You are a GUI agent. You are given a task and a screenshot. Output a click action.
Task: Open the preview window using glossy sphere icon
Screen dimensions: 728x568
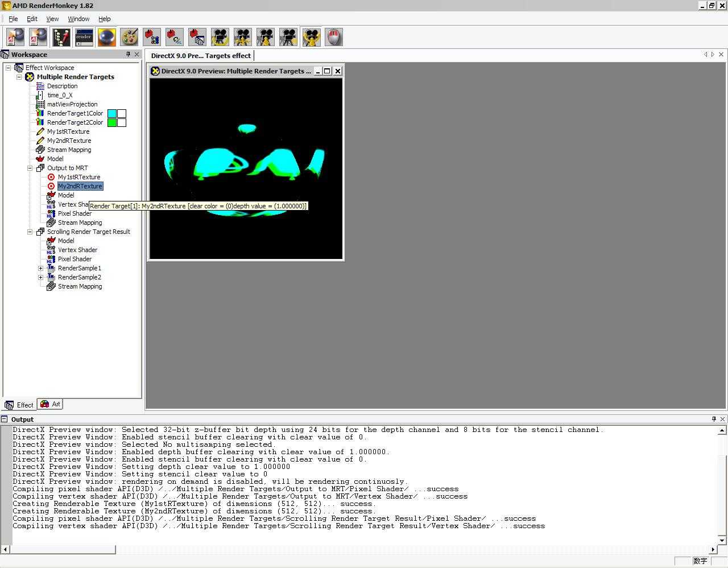(106, 38)
